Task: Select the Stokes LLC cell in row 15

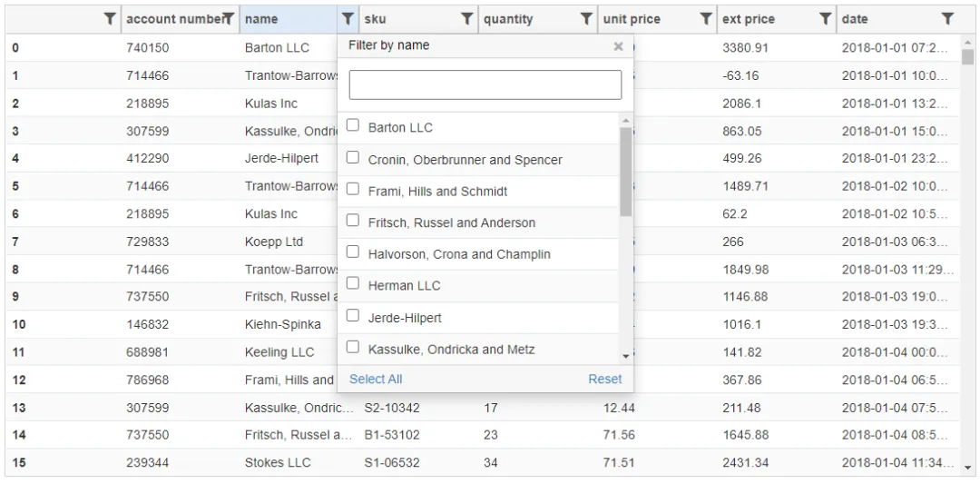Action: 278,462
